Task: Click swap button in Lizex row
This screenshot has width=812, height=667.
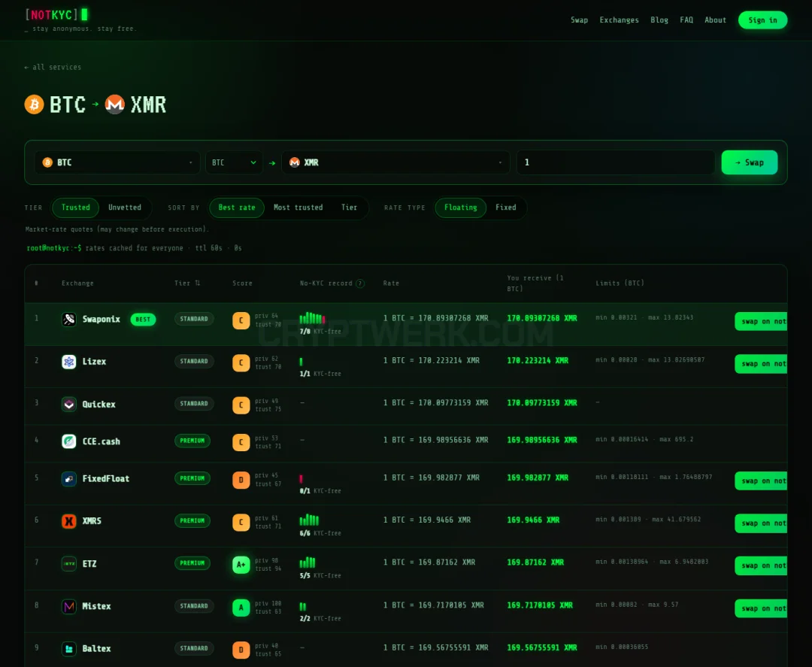Action: click(x=761, y=364)
